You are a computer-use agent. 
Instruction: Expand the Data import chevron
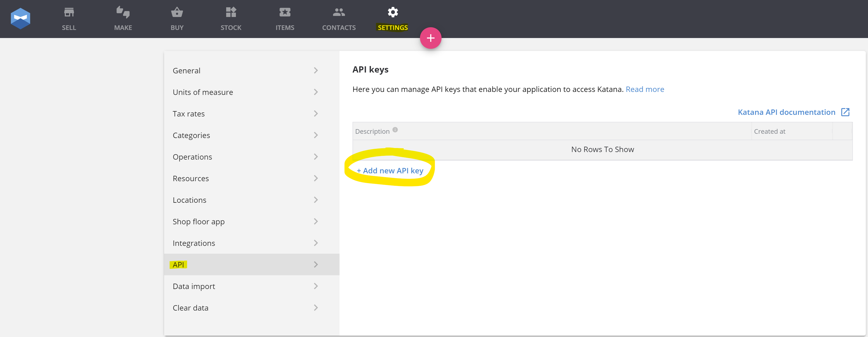click(316, 286)
